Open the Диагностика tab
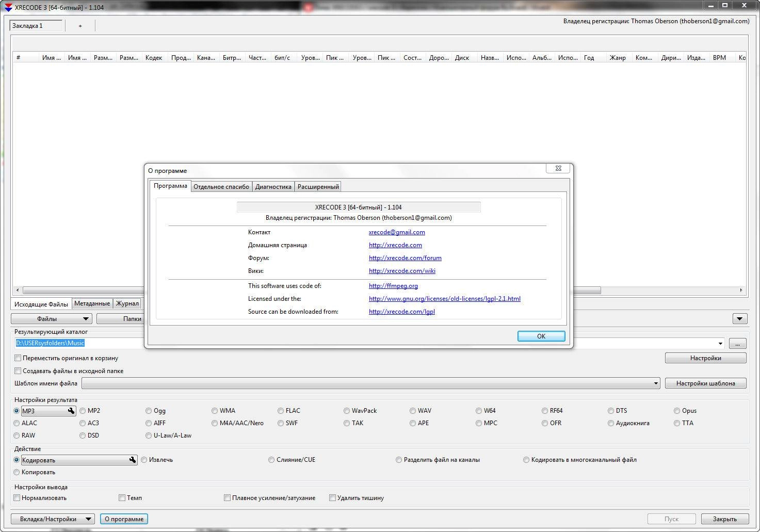The height and width of the screenshot is (532, 760). pos(273,187)
